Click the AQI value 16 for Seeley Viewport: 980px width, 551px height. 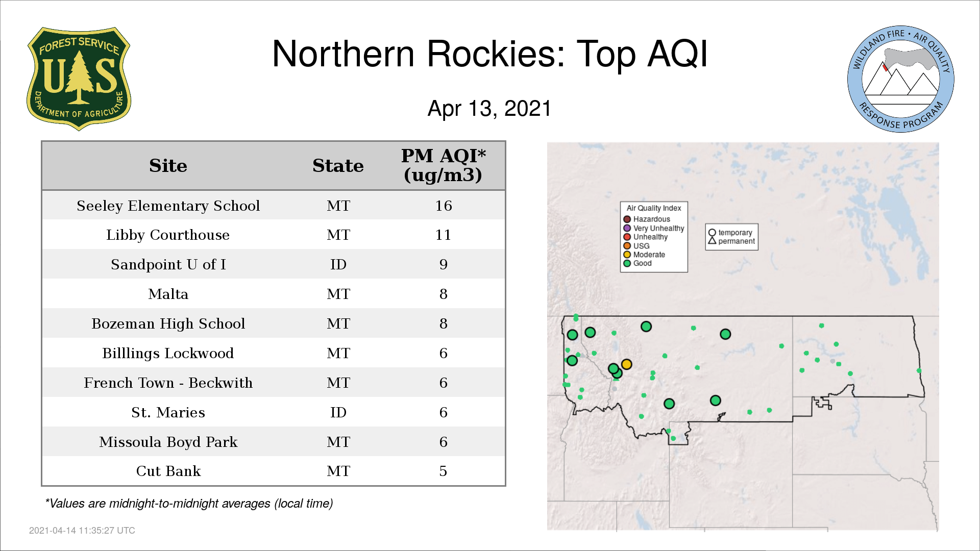click(x=443, y=206)
